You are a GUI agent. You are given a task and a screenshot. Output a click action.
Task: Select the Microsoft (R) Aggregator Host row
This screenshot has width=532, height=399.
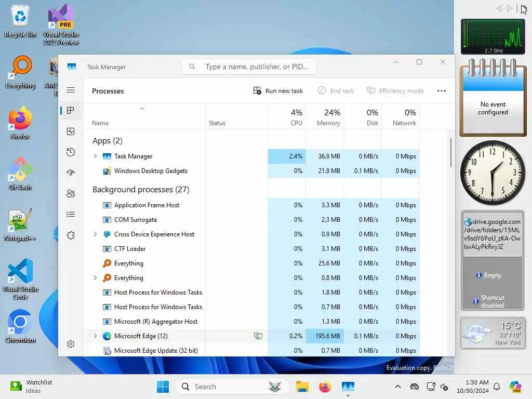pos(251,321)
